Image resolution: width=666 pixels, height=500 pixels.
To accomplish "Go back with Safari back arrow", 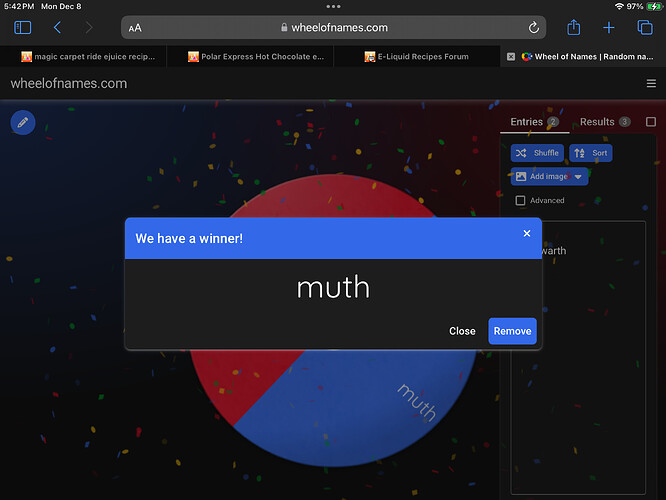I will coord(57,28).
